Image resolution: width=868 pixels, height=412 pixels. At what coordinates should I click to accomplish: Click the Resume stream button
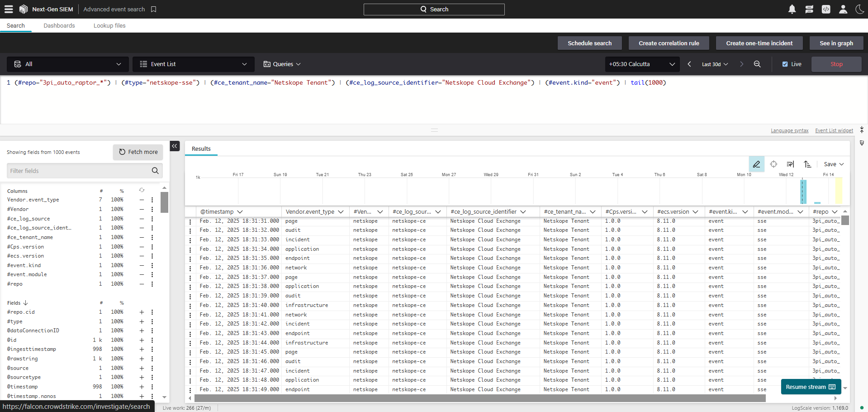(x=811, y=387)
